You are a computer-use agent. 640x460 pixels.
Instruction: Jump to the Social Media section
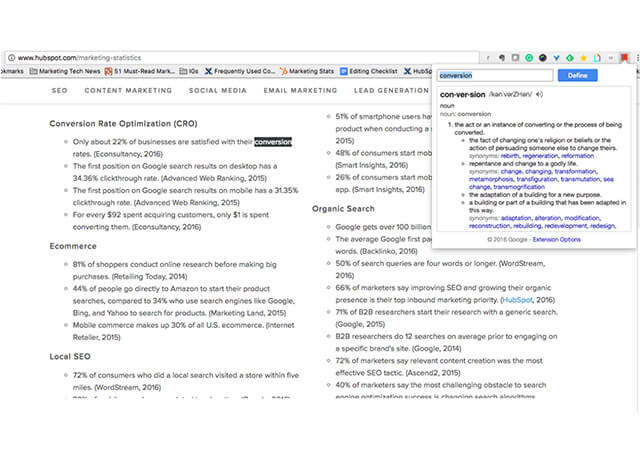pyautogui.click(x=217, y=91)
